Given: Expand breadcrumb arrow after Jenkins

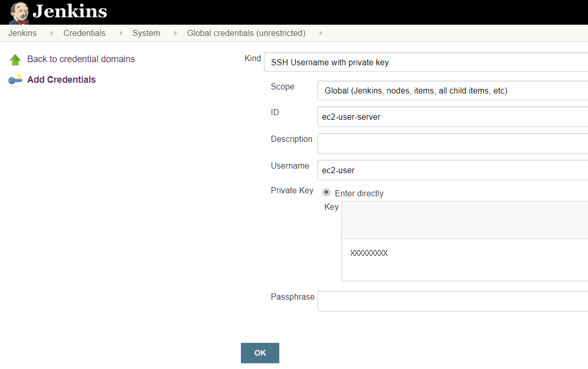Looking at the screenshot, I should tap(51, 33).
